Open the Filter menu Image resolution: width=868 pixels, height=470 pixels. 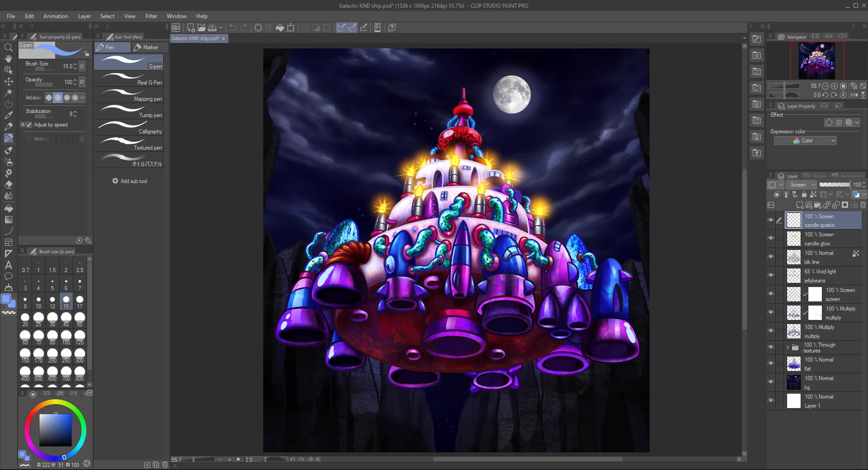tap(151, 16)
